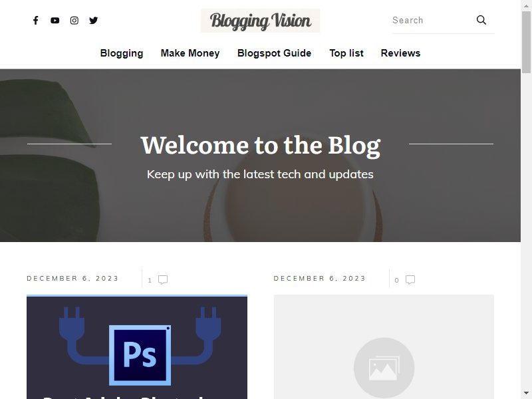Open the Adobe Photoshop post thumbnail
The width and height of the screenshot is (532, 399).
pos(137,346)
